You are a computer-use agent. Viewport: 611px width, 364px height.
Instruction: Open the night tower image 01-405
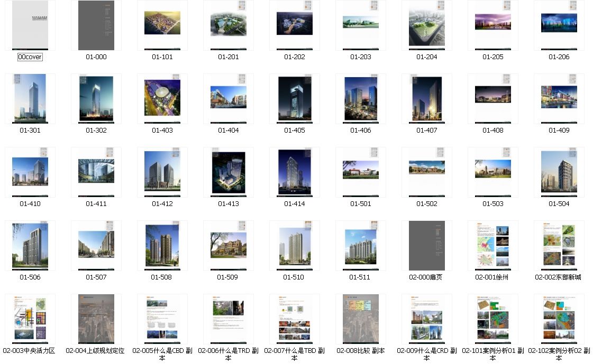(294, 98)
